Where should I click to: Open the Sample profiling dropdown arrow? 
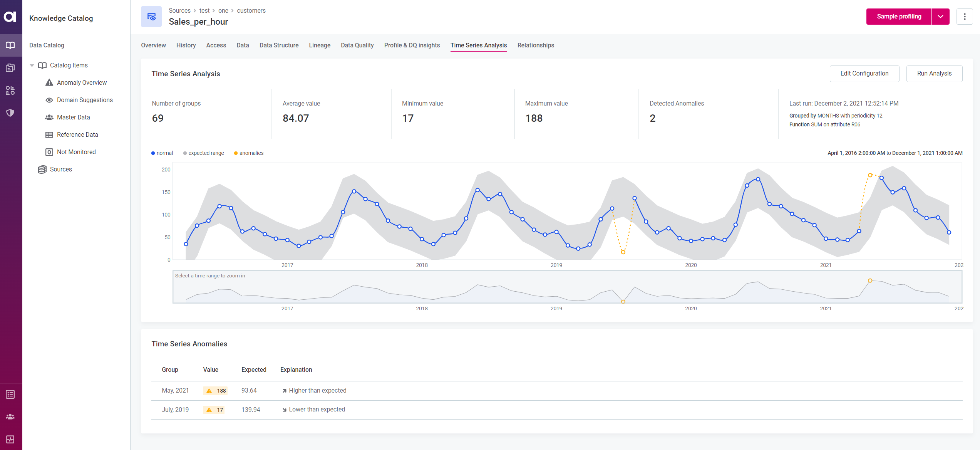pyautogui.click(x=940, y=17)
